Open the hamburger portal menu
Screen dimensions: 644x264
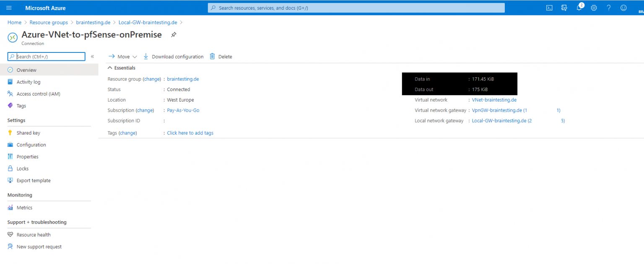point(9,8)
